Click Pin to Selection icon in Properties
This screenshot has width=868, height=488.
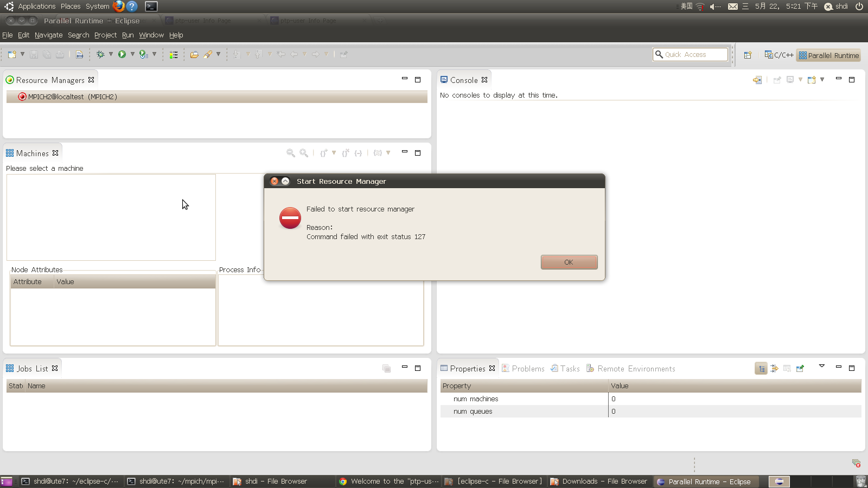[x=800, y=369]
